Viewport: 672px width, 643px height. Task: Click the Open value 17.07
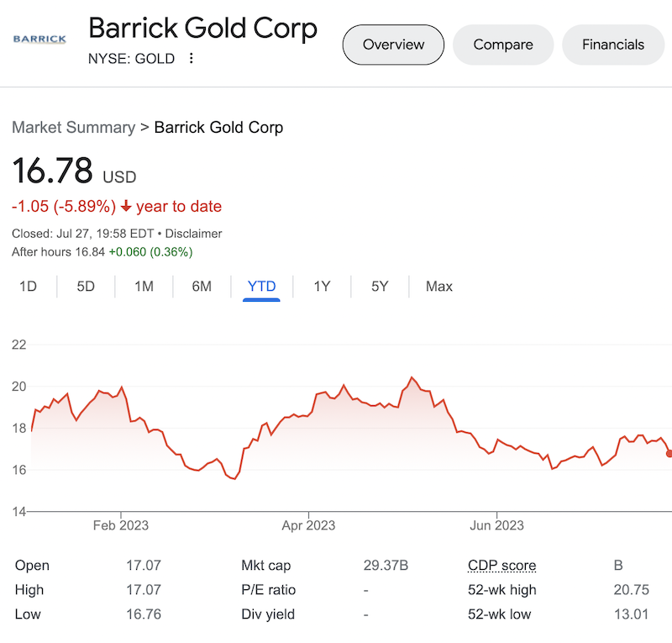point(144,566)
